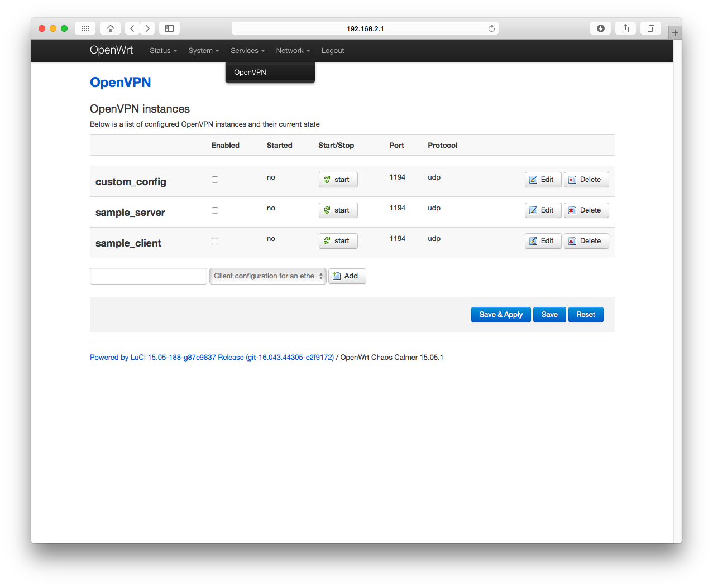Delete the sample_server instance
Viewport: 713px width, 588px height.
pos(586,210)
